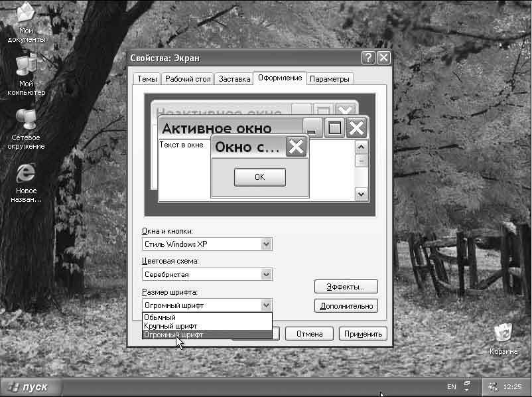Switch to the Темы tab

(147, 79)
